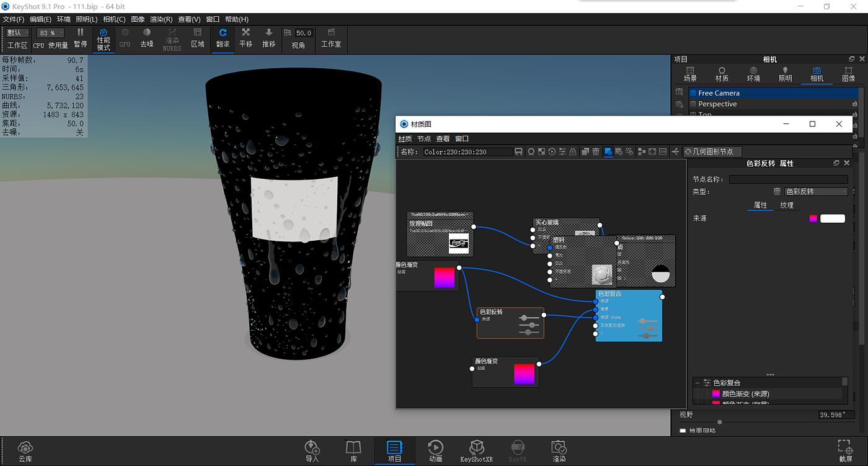
Task: Delete node with trash icon in material graph toolbar
Action: pyautogui.click(x=596, y=151)
